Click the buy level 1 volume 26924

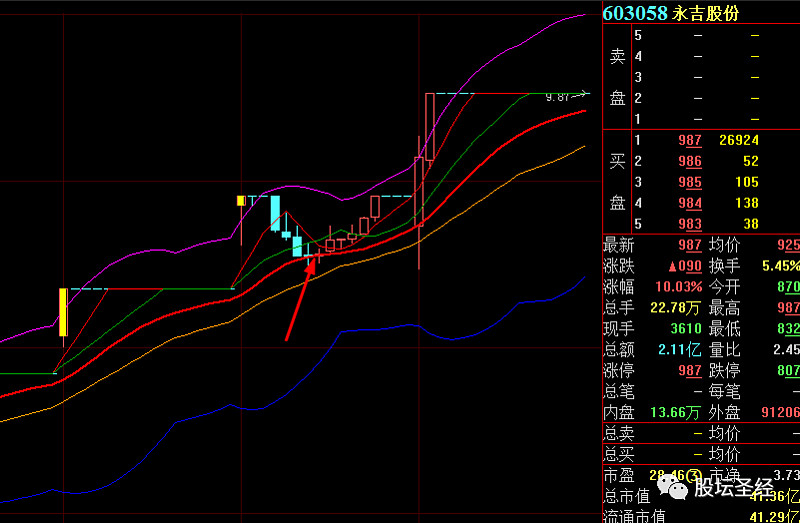pos(739,140)
